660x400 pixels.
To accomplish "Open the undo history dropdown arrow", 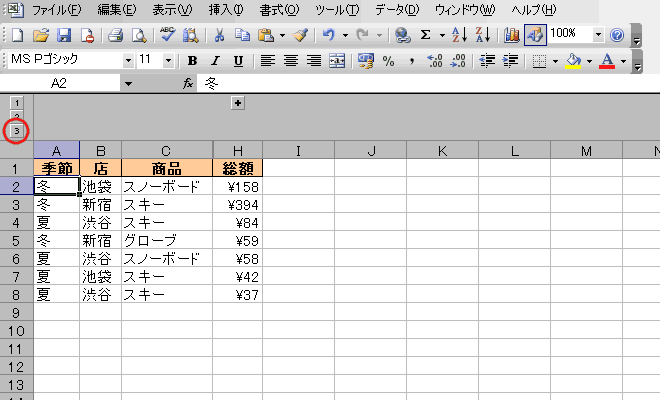I will (345, 35).
